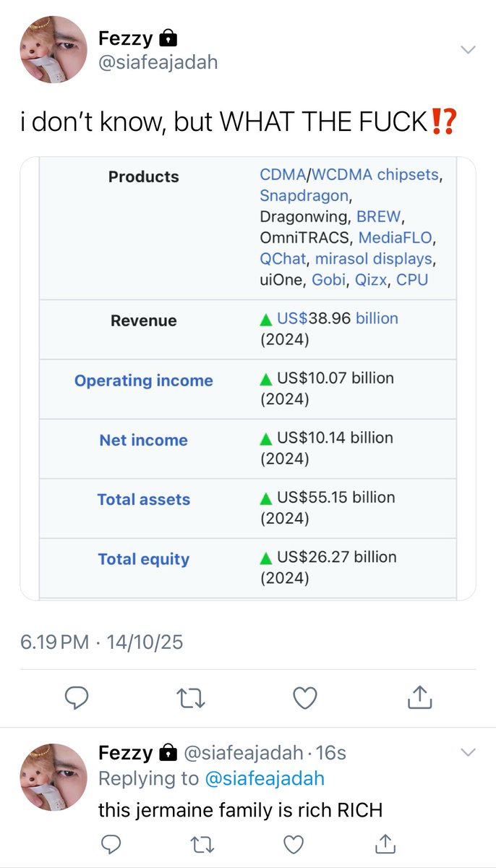Open Fezzy's avatar on the reply tweet
This screenshot has width=496, height=868.
53,778
